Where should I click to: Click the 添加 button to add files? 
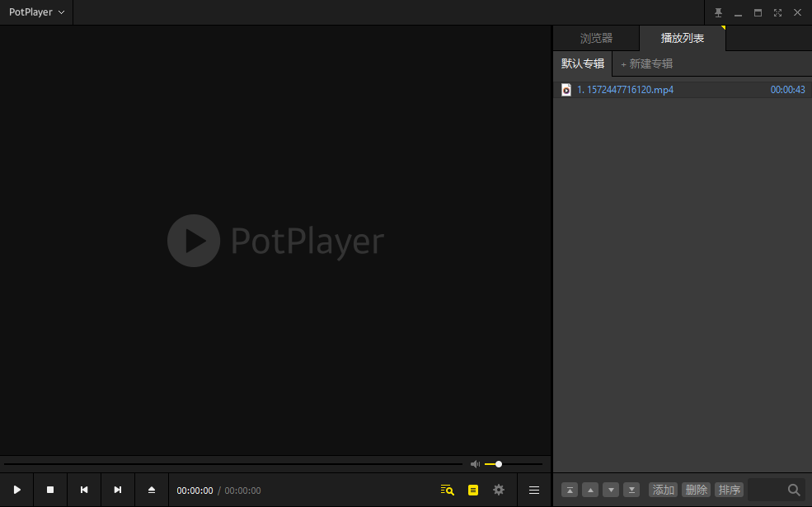click(x=663, y=489)
